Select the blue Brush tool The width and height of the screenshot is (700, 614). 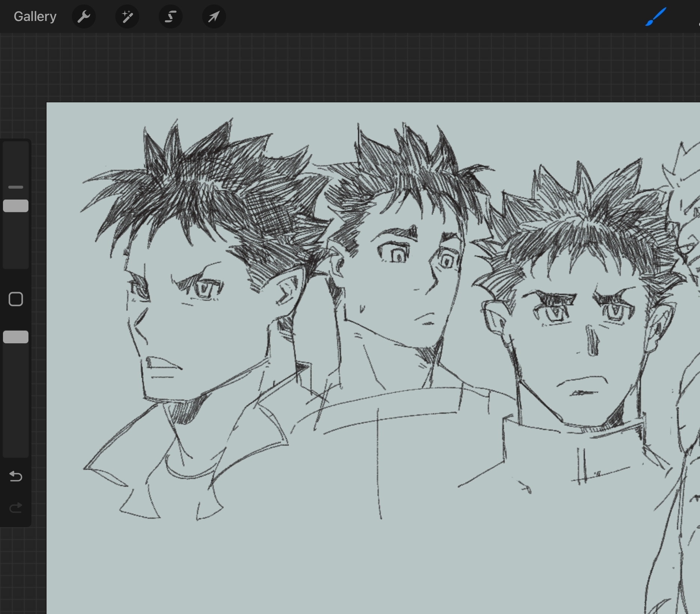pos(656,17)
